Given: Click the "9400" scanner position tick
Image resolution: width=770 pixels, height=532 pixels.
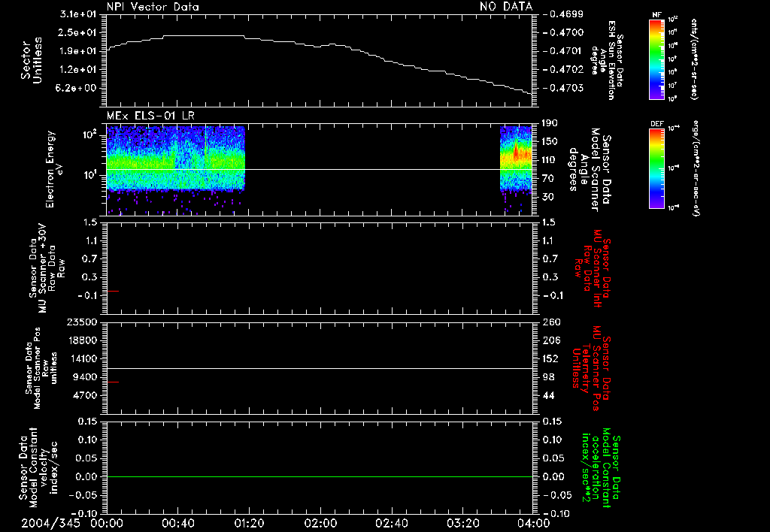Looking at the screenshot, I should point(85,377).
